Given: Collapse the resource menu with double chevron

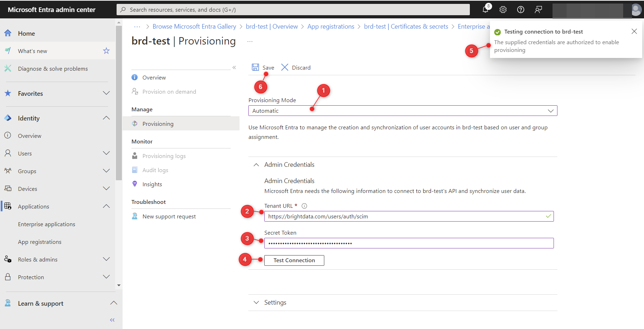Looking at the screenshot, I should (234, 67).
